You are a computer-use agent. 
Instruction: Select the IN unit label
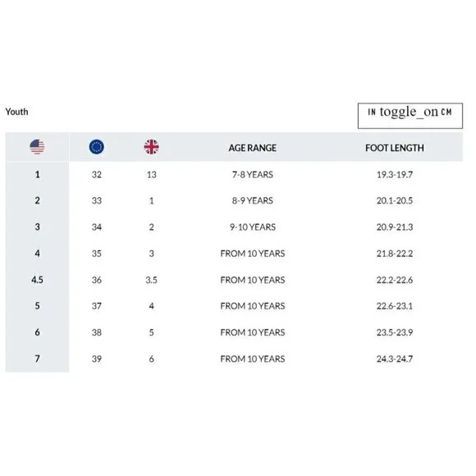coord(372,112)
